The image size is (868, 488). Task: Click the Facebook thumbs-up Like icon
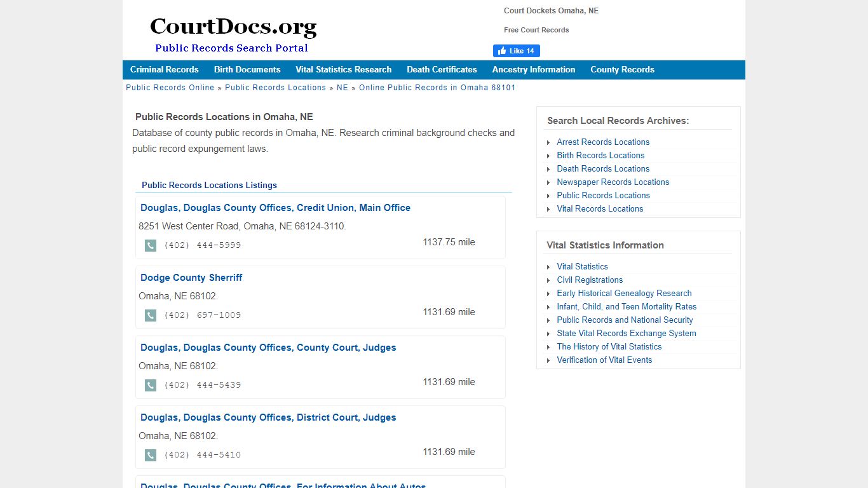tap(503, 51)
